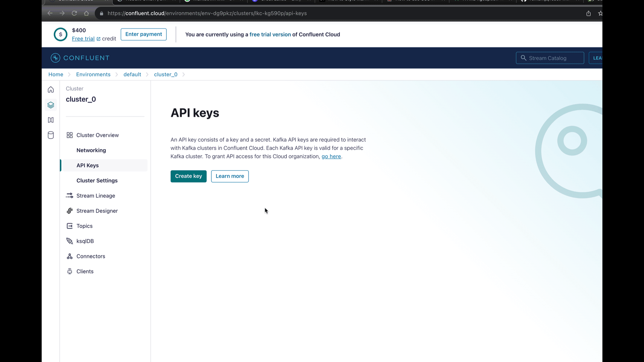This screenshot has width=644, height=362.
Task: Click the database cylinder icon in left rail
Action: pos(51,135)
